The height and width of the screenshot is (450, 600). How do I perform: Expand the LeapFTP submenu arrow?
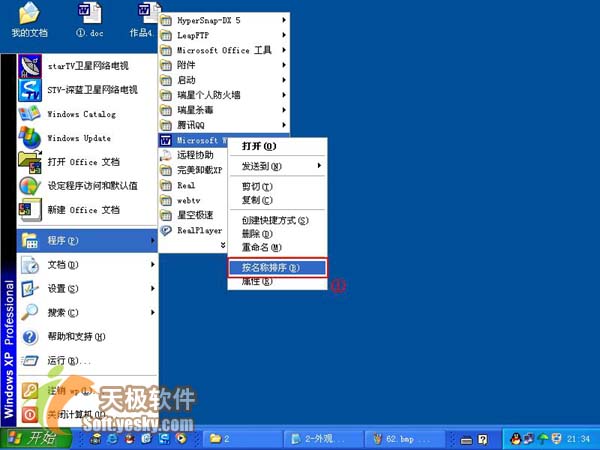point(284,35)
